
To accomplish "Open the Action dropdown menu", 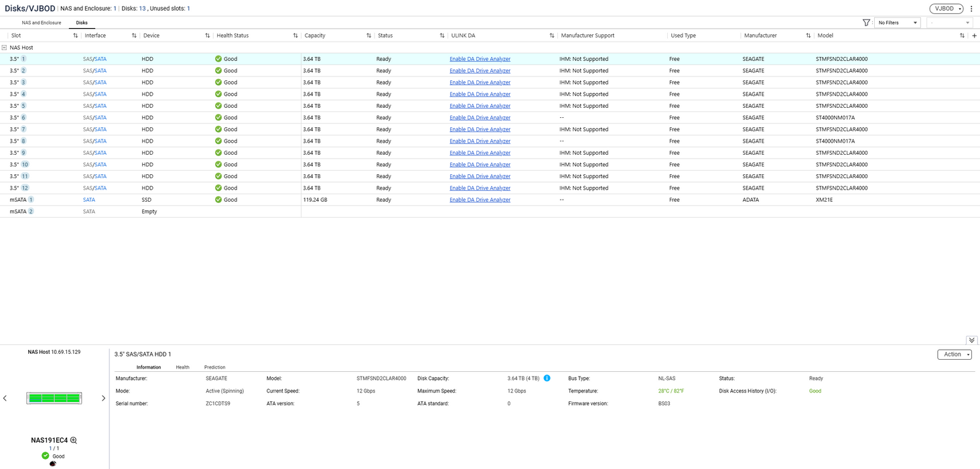I will tap(954, 354).
